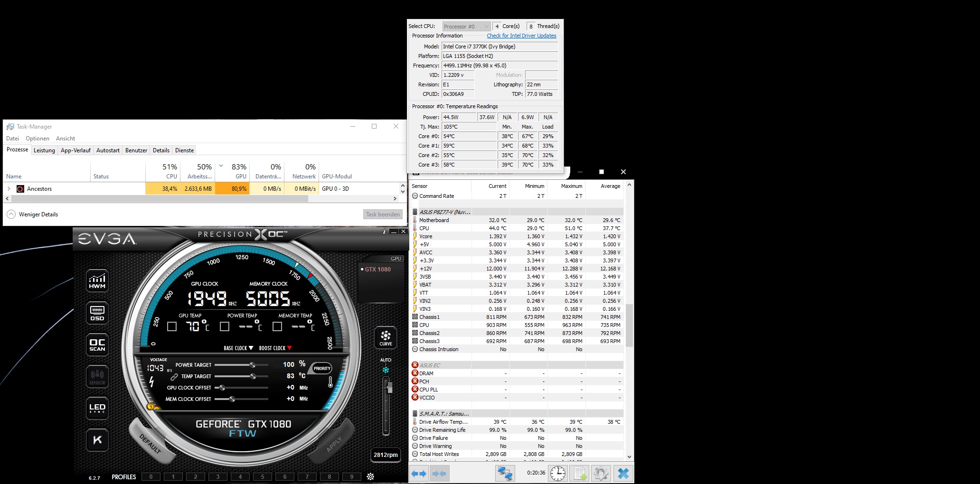Open the Ansicht menu
980x484 pixels.
pos(66,139)
